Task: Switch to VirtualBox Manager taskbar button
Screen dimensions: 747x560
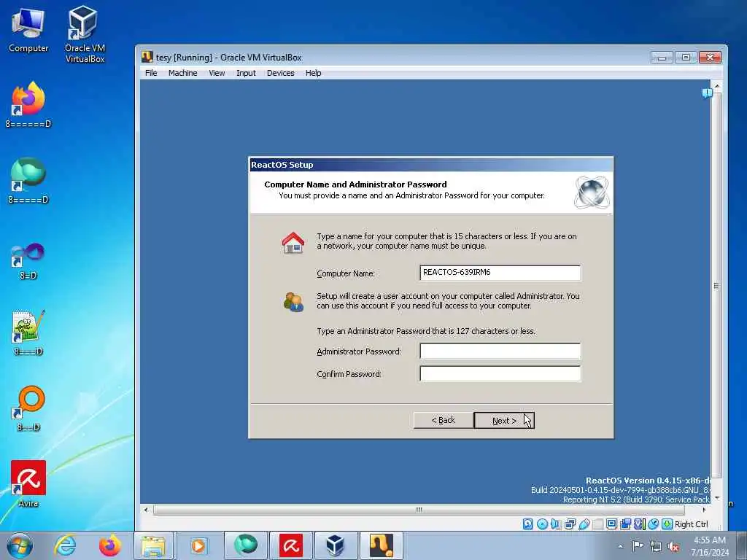Action: click(x=336, y=545)
